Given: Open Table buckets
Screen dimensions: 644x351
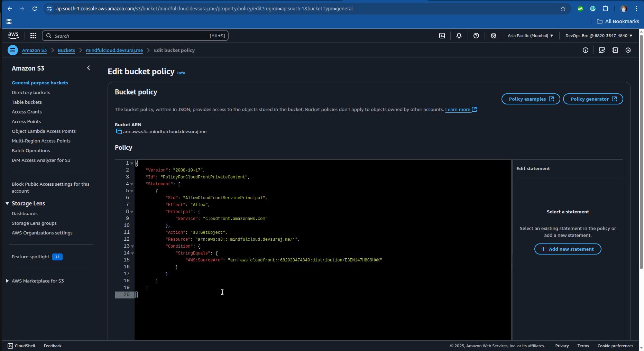Looking at the screenshot, I should [27, 102].
